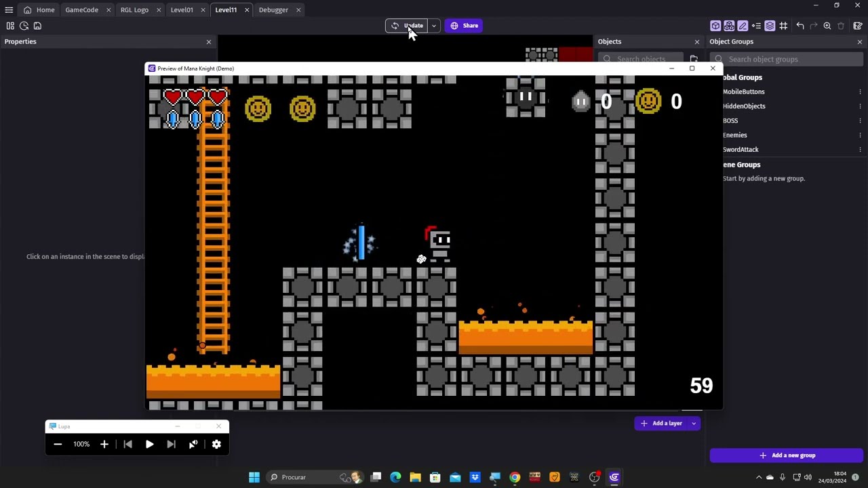Viewport: 868px width, 488px height.
Task: Open the dropdown arrow beside Update
Action: (433, 26)
